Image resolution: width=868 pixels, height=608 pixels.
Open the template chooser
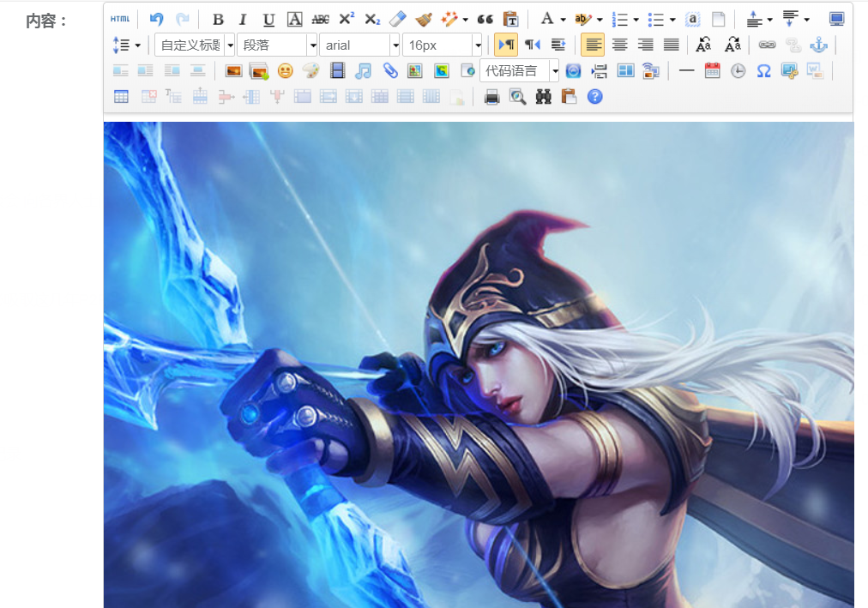click(625, 71)
